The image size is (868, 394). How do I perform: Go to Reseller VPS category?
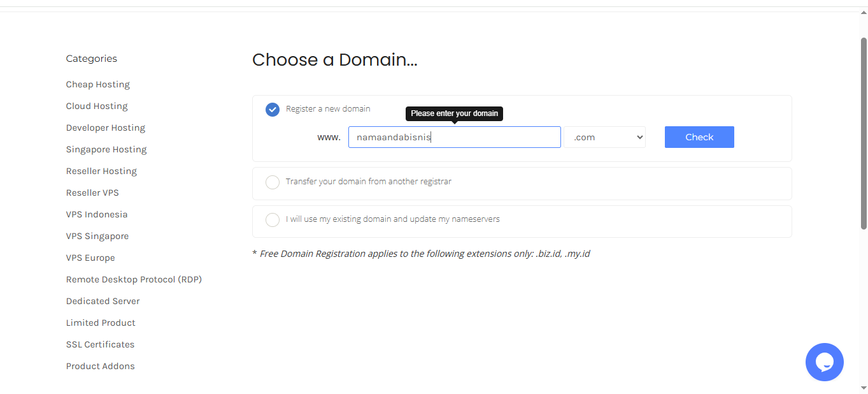coord(92,193)
